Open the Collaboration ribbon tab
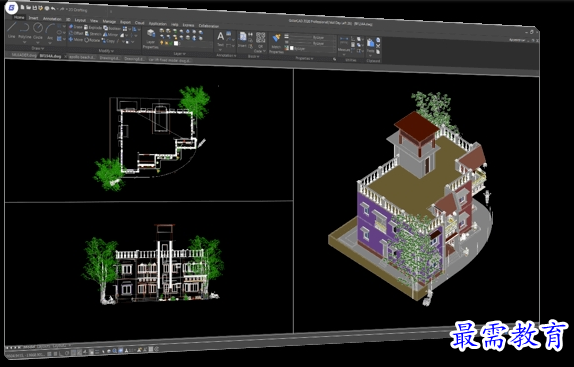 (209, 26)
